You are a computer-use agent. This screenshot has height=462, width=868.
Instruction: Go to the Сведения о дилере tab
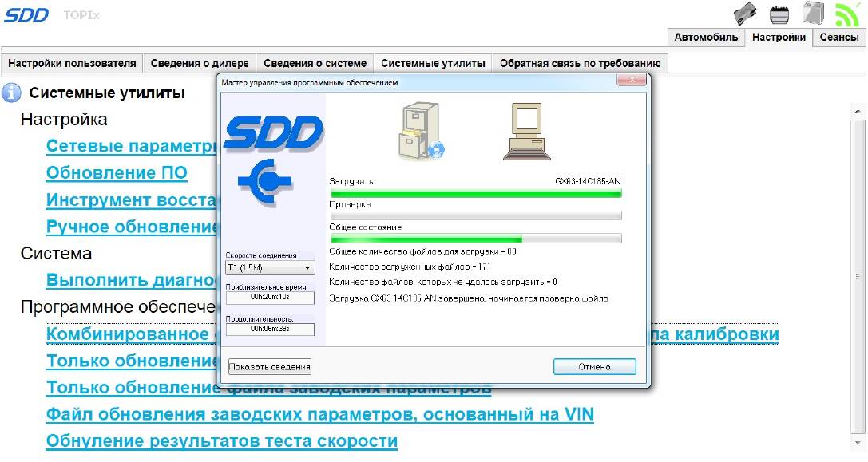click(200, 63)
